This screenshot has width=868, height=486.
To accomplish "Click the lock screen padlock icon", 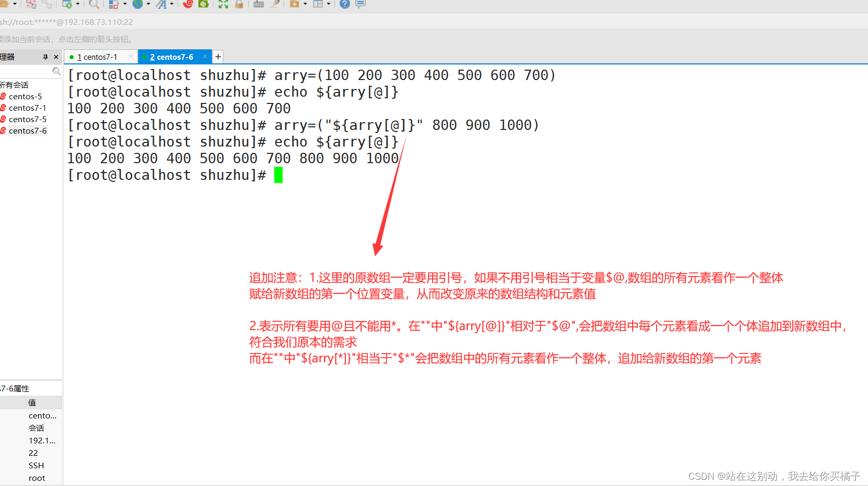I will tap(239, 4).
